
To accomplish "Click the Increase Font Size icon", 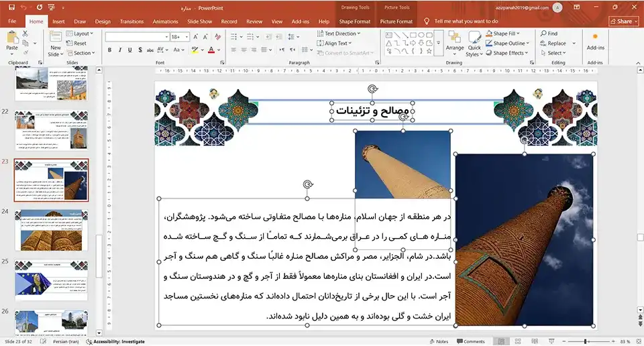I will (x=196, y=36).
